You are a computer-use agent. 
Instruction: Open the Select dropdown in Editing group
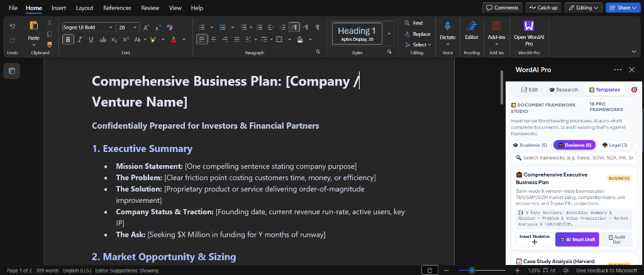click(x=418, y=45)
